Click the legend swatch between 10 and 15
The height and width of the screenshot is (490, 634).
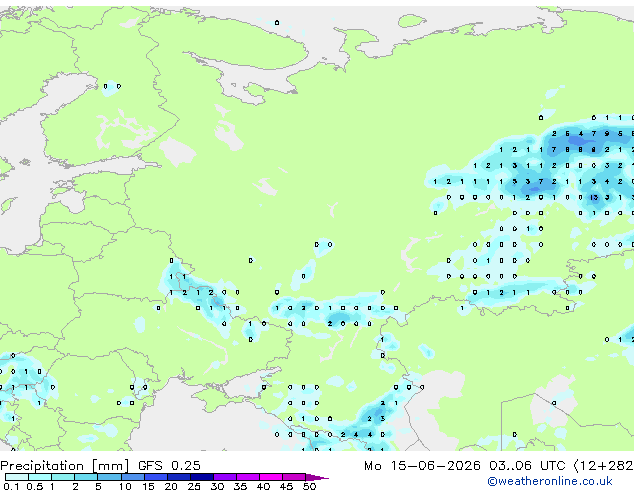(x=133, y=477)
